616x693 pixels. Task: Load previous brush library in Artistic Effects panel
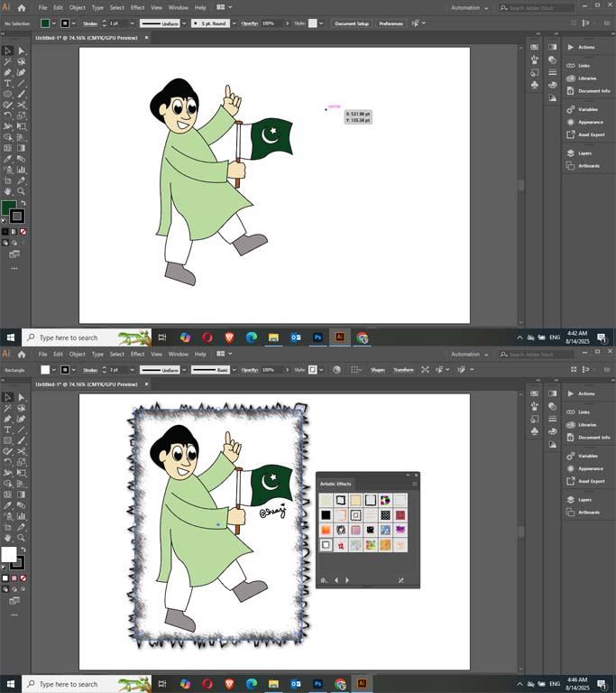[336, 580]
